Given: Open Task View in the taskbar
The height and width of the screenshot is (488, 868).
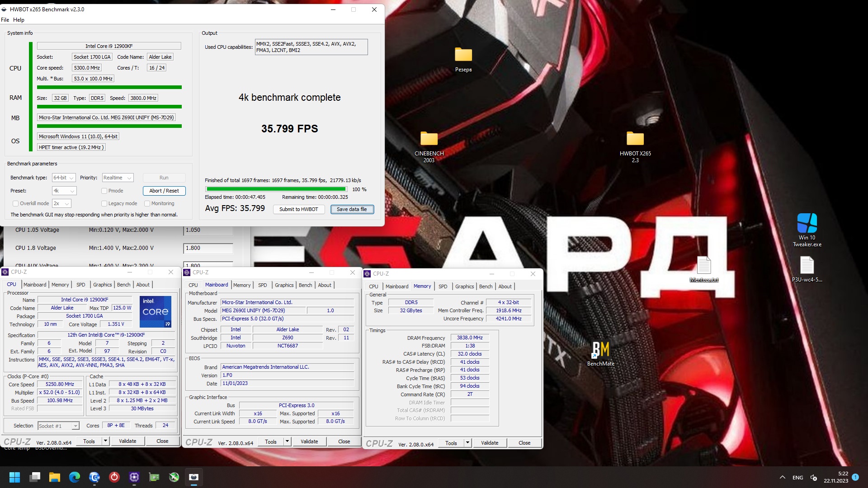Looking at the screenshot, I should (x=35, y=477).
